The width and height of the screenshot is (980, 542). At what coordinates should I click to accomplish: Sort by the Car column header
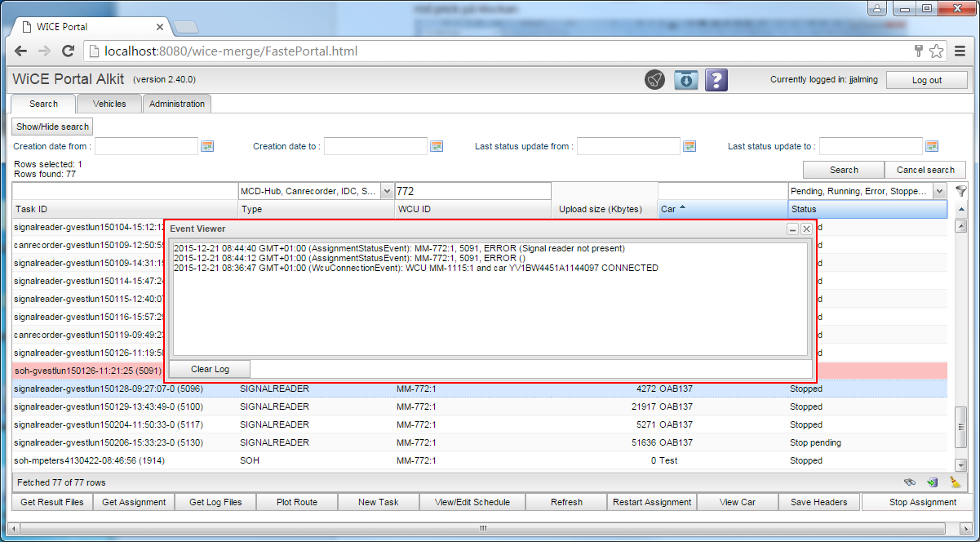click(x=721, y=209)
